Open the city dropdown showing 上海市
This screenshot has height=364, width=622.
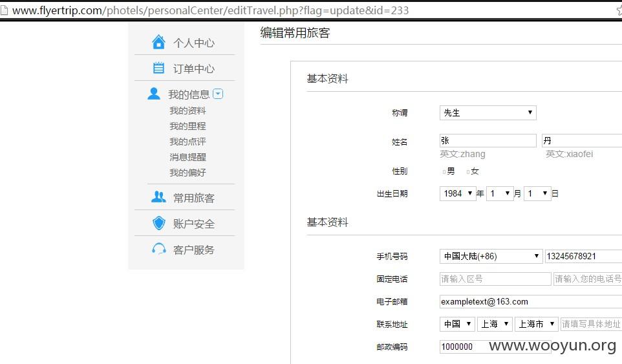coord(537,324)
